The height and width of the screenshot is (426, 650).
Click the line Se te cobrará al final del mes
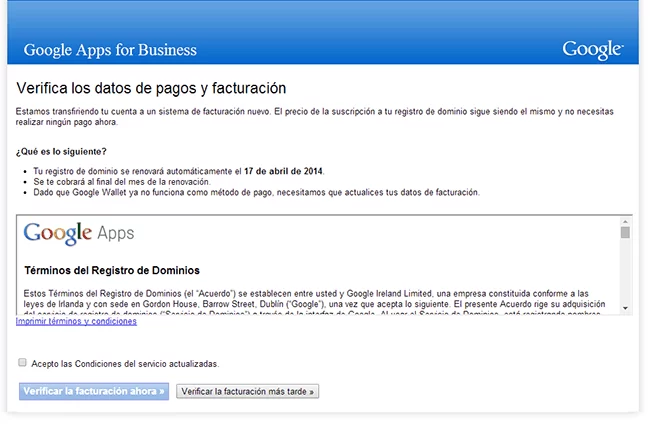click(x=122, y=182)
